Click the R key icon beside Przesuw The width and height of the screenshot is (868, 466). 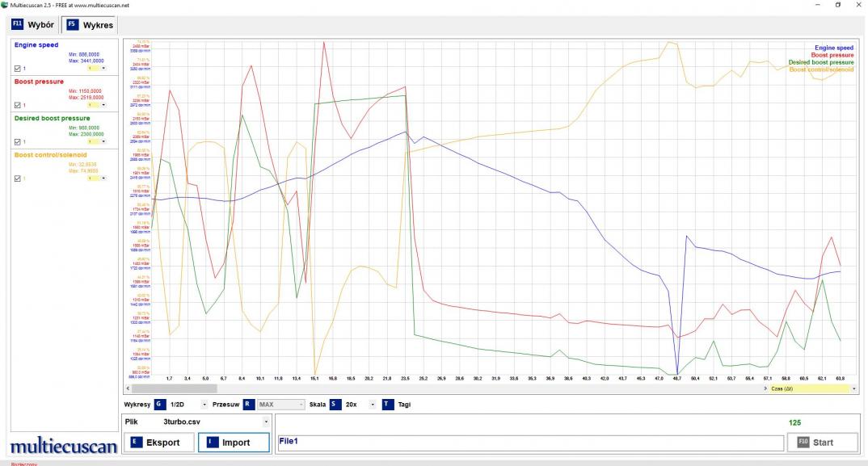coord(249,404)
